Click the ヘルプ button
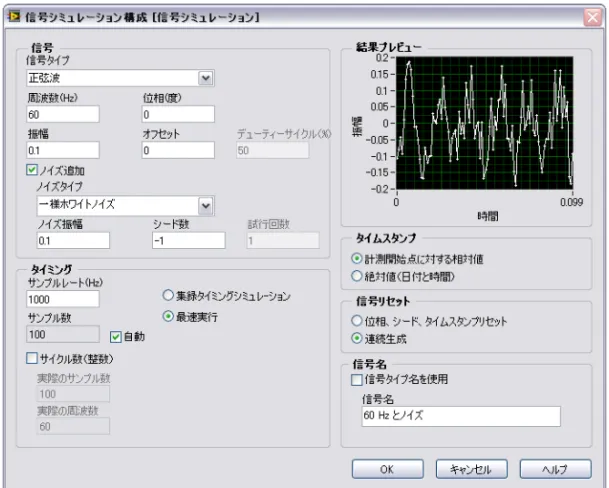The width and height of the screenshot is (609, 488). pos(555,469)
